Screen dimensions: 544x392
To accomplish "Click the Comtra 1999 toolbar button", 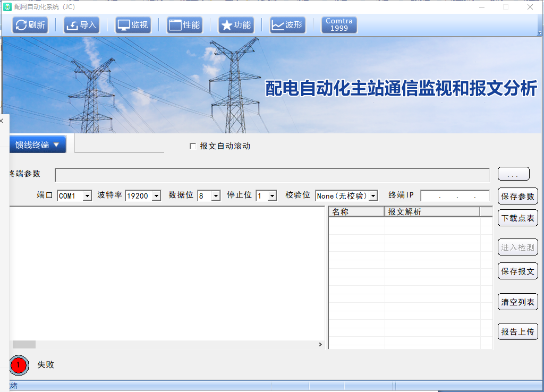I will tap(339, 25).
